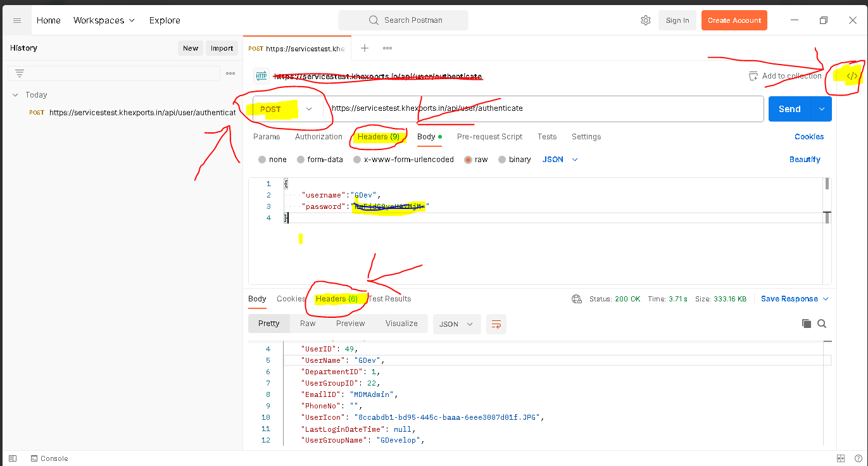Click the request body editor scrollbar
This screenshot has width=868, height=466.
point(826,203)
